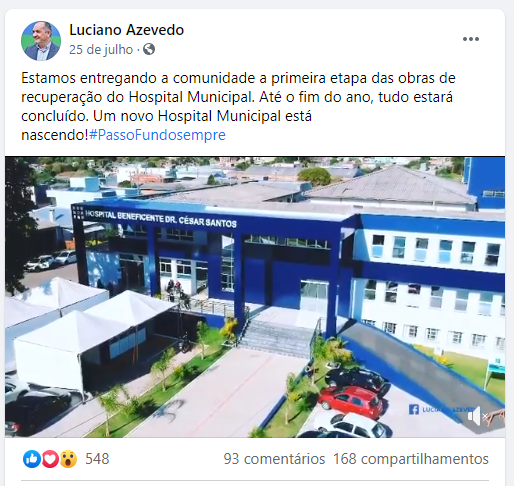
Task: Open the Luciano Azevedo profile name link
Action: point(126,30)
